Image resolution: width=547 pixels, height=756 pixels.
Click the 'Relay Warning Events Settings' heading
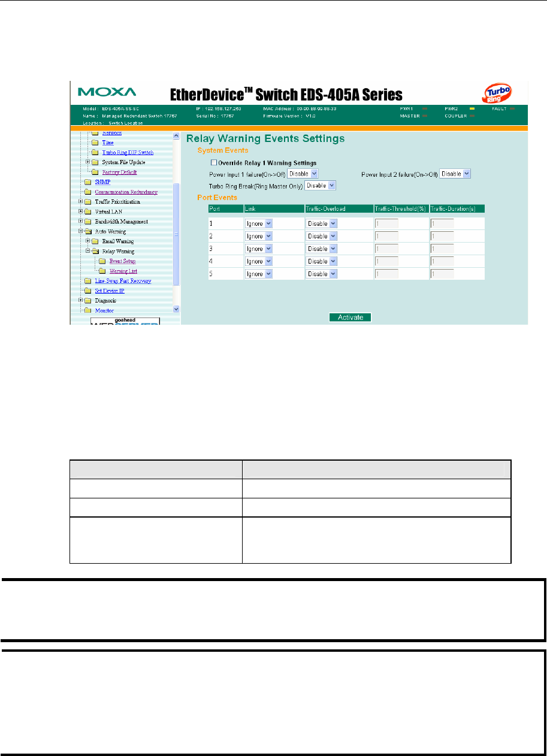265,138
